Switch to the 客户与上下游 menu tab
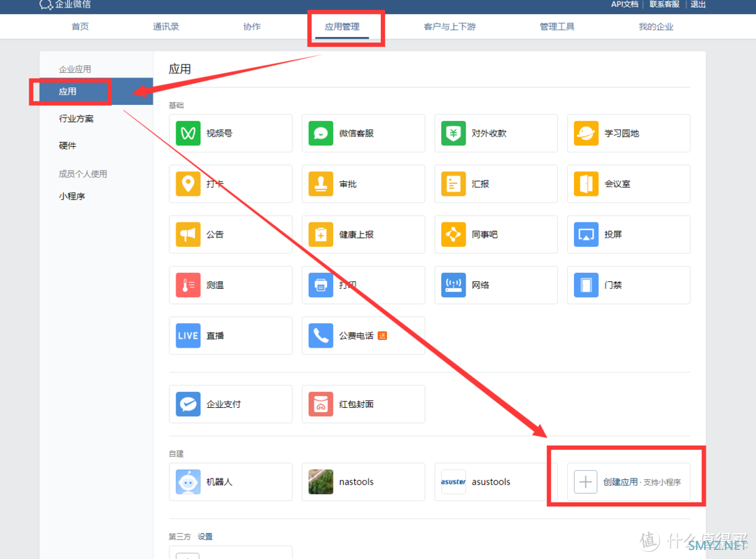This screenshot has height=559, width=756. [x=449, y=27]
